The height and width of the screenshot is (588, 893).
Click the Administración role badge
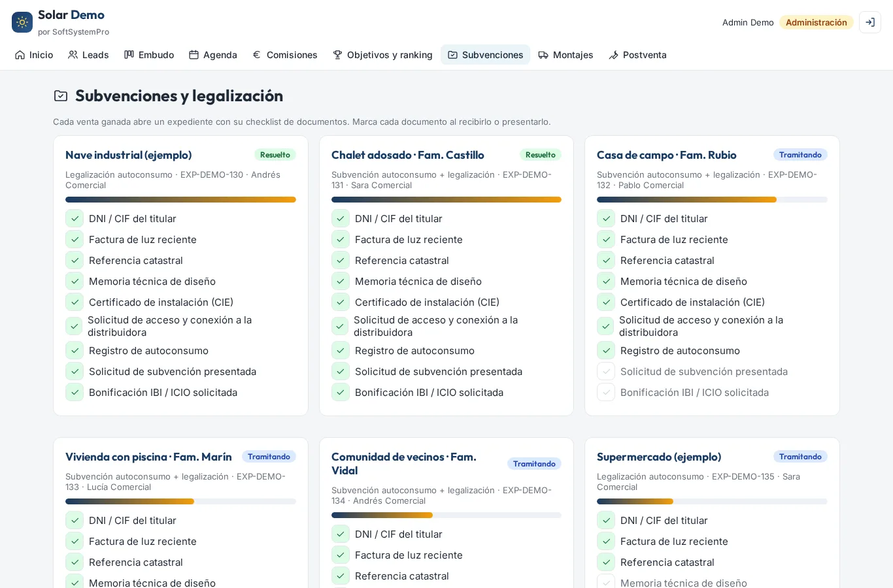point(817,22)
